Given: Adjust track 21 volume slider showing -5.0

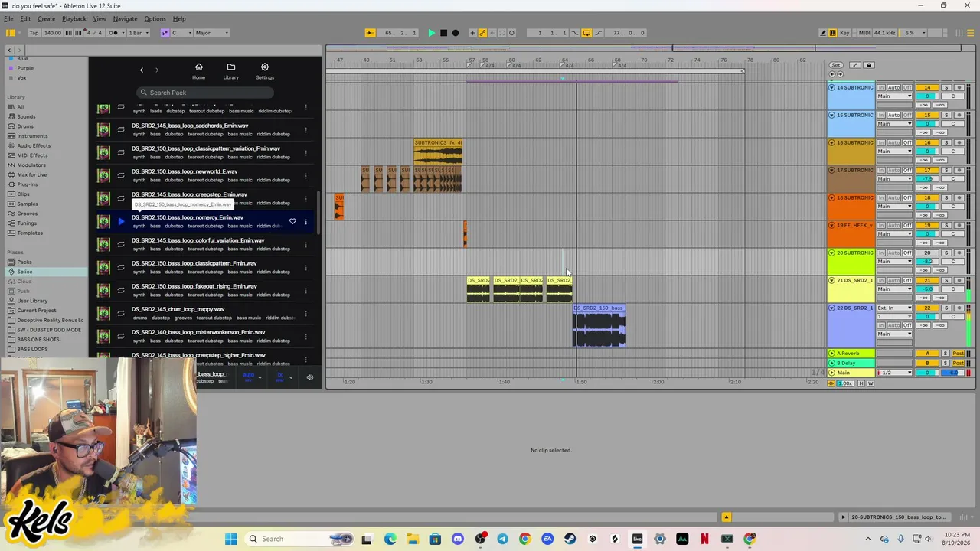Looking at the screenshot, I should (927, 289).
